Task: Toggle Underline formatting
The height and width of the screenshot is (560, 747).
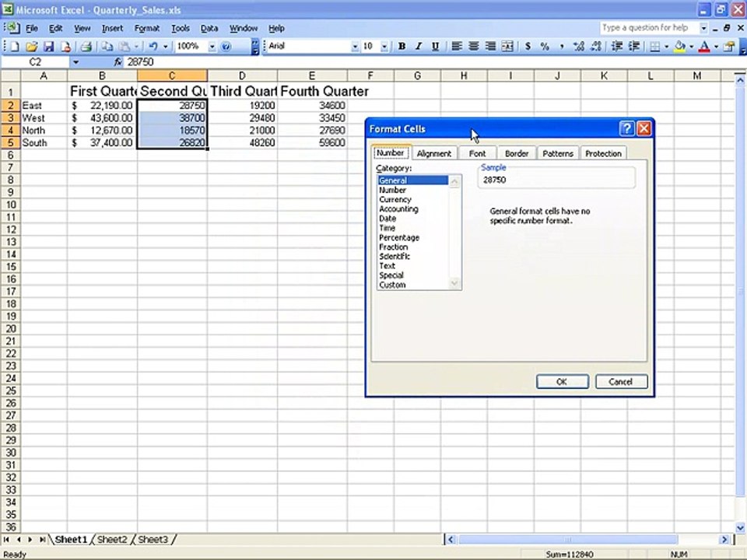Action: [435, 46]
